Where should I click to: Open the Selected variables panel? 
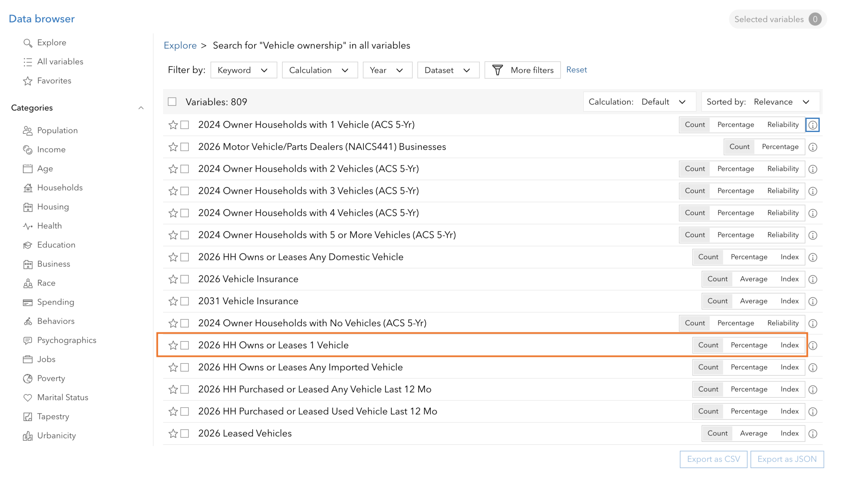coord(777,19)
